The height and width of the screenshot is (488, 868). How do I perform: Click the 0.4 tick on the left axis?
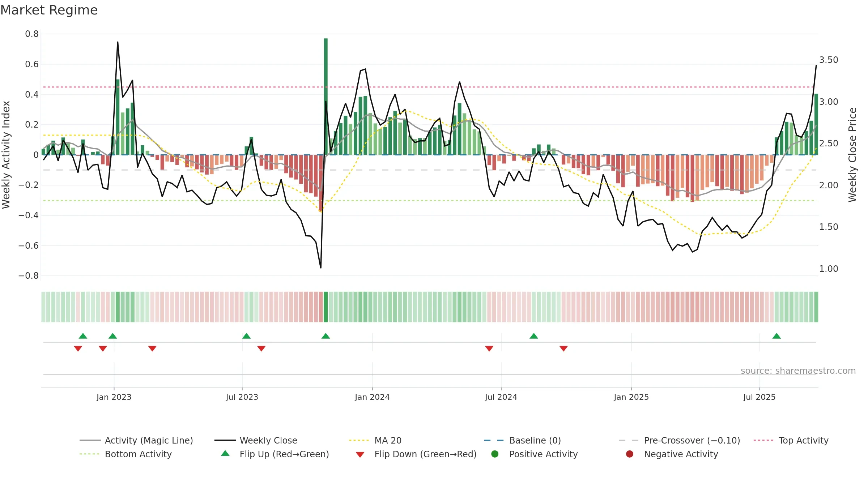32,94
